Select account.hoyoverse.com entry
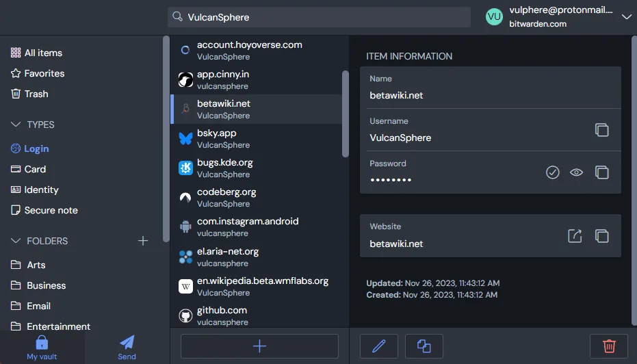 (x=256, y=51)
